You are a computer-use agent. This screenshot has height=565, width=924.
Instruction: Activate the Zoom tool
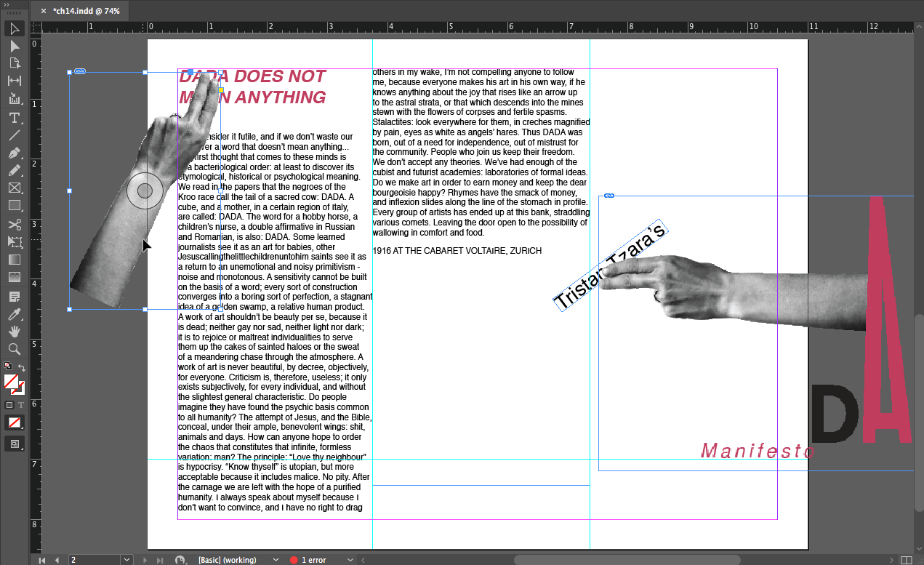[x=15, y=349]
